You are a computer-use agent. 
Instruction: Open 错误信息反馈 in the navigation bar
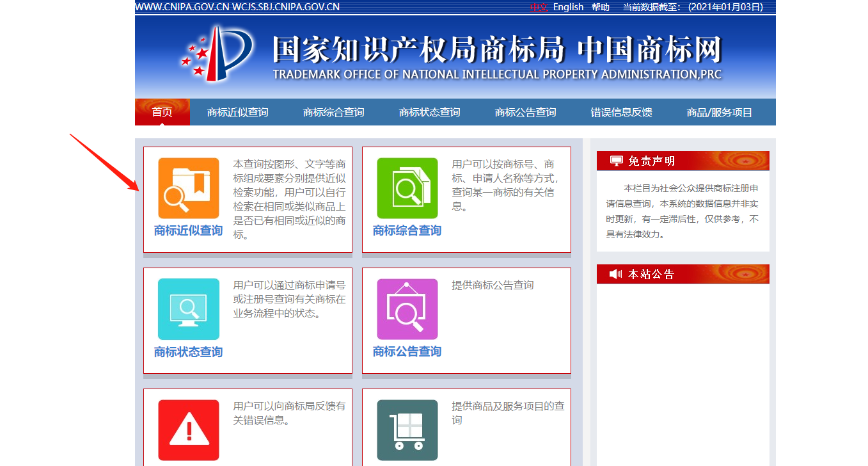621,112
